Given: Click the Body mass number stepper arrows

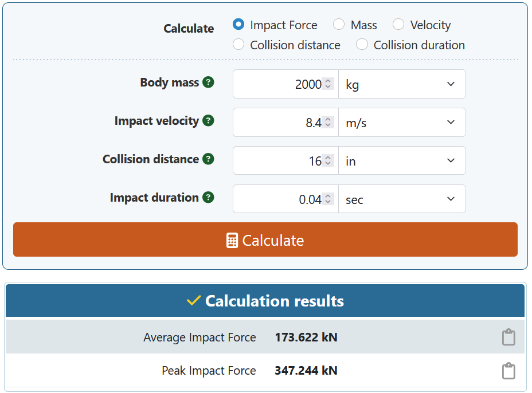Looking at the screenshot, I should (328, 84).
